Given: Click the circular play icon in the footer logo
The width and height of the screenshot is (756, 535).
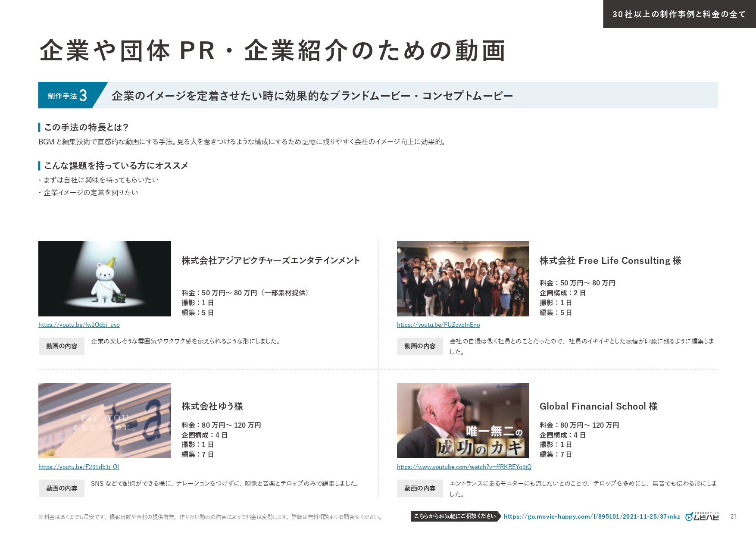Looking at the screenshot, I should 689,517.
